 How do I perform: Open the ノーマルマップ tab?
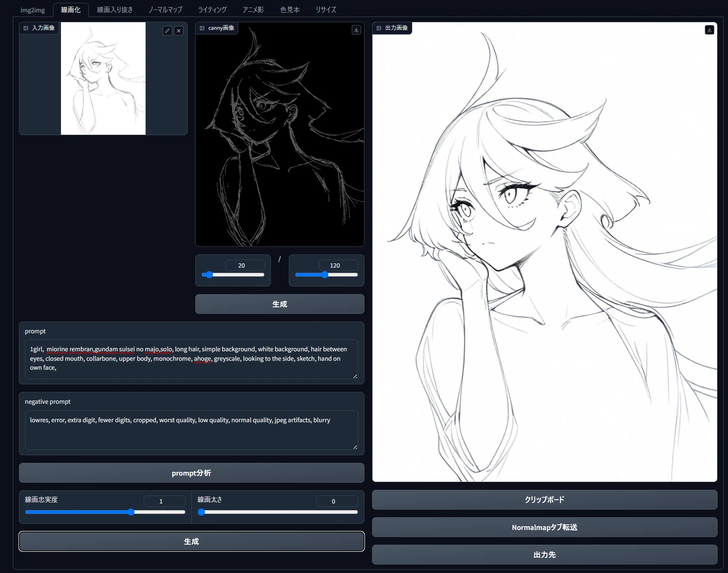(165, 10)
